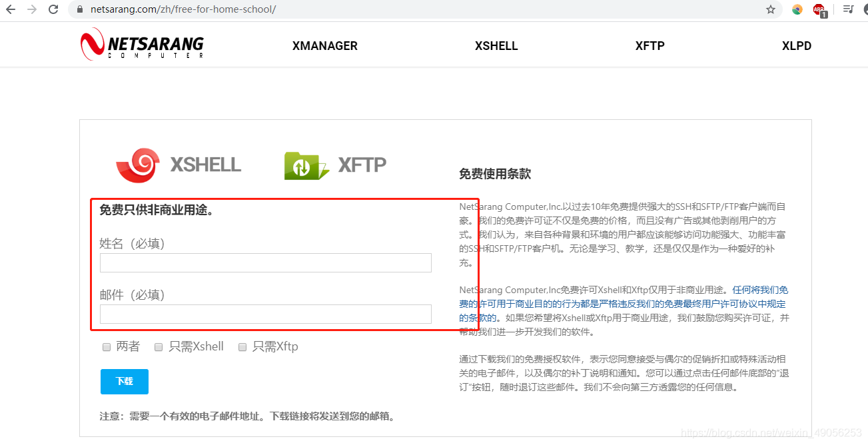The width and height of the screenshot is (868, 445).
Task: Click the 免费使用条款 heading
Action: click(x=495, y=174)
